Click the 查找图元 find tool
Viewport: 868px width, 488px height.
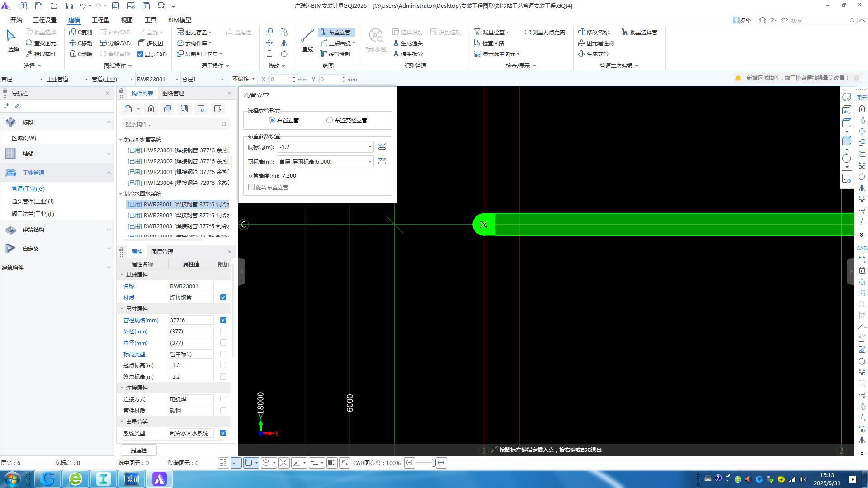pos(41,43)
